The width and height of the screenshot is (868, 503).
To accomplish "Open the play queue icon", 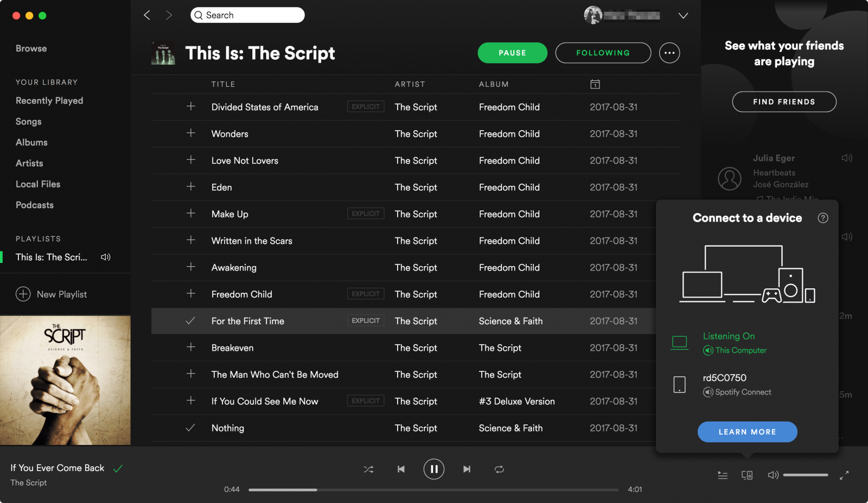I will point(723,475).
